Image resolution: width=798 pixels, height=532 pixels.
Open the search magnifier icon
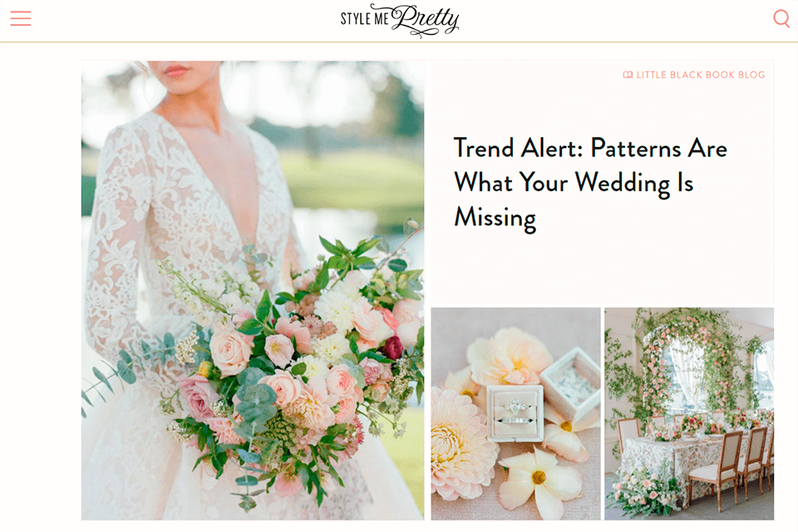[781, 18]
